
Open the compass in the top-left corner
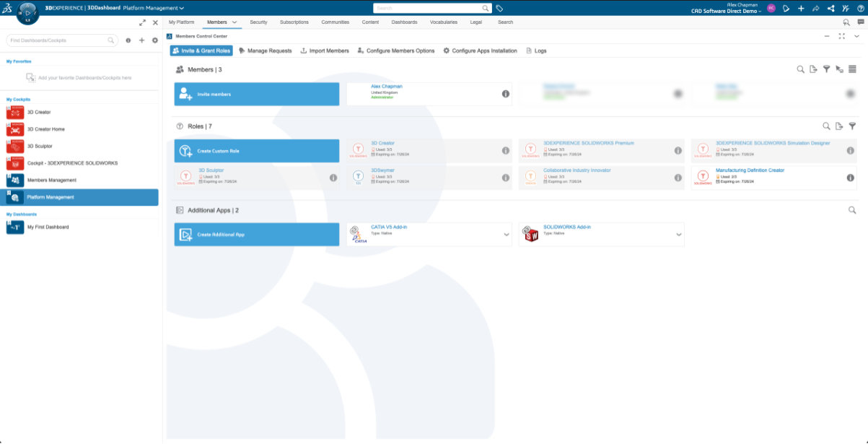27,12
